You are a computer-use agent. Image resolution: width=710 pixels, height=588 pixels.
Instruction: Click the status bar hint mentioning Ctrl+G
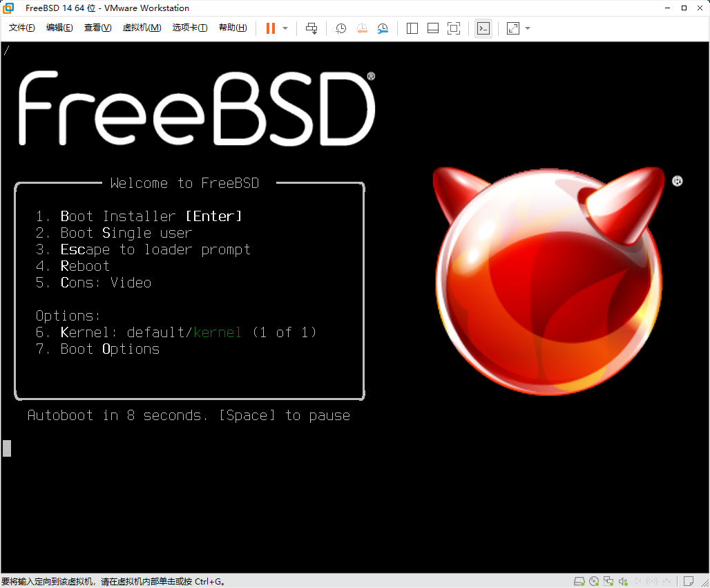tap(113, 581)
